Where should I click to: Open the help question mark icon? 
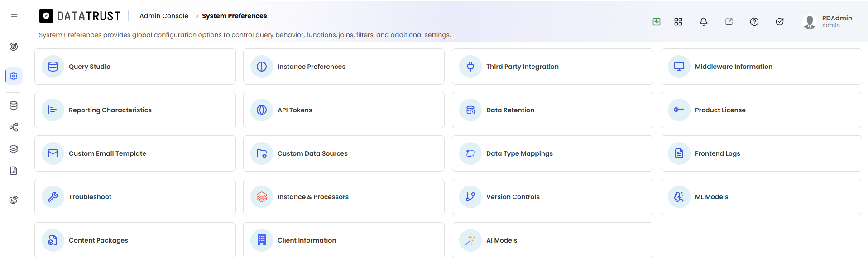754,22
